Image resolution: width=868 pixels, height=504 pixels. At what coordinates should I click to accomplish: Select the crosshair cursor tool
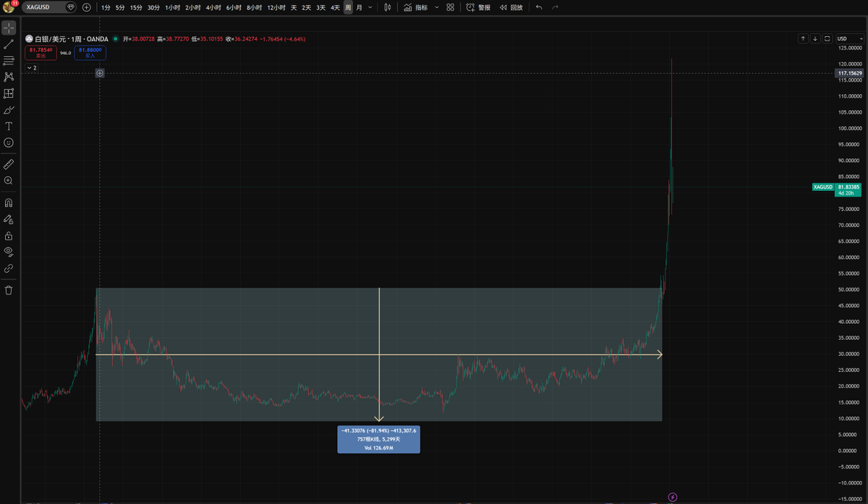click(x=9, y=27)
